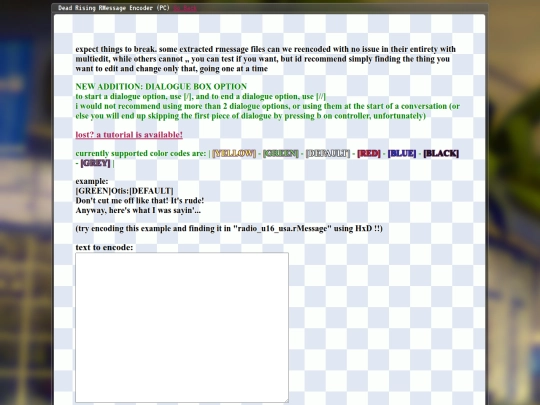
Task: Click the line 'Anyway, here's what I was sayin'...'
Action: coord(138,210)
